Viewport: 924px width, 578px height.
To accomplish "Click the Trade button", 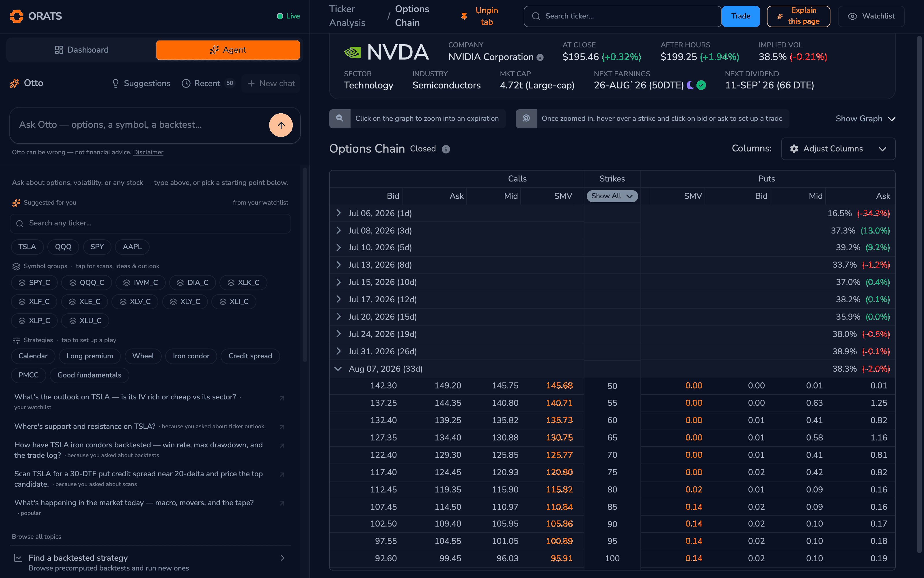I will pos(740,16).
